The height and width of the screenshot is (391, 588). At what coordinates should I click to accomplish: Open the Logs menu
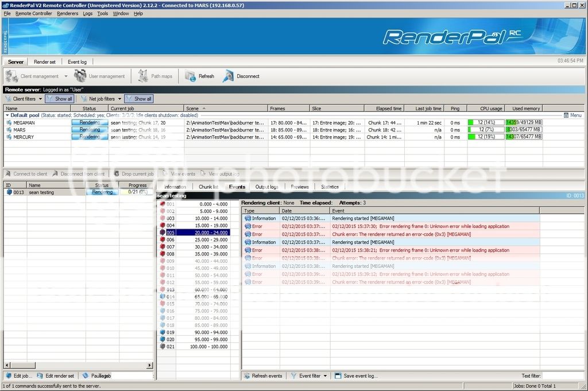pyautogui.click(x=88, y=14)
